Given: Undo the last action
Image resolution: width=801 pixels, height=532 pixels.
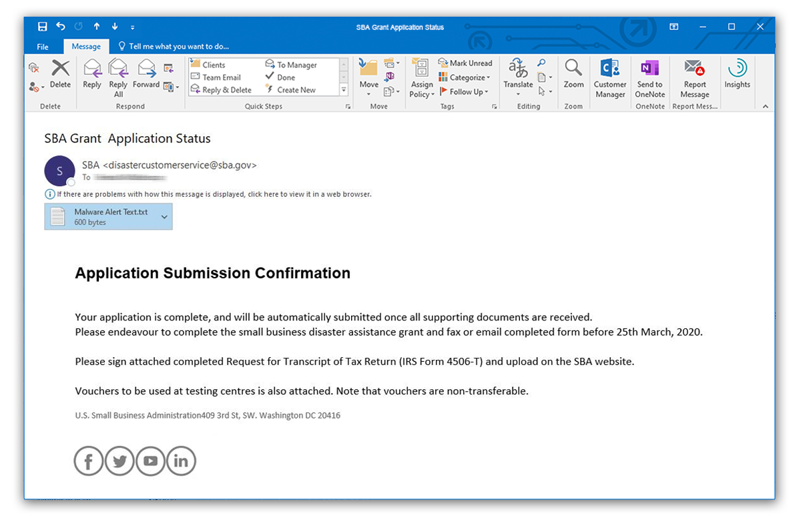Looking at the screenshot, I should click(61, 27).
